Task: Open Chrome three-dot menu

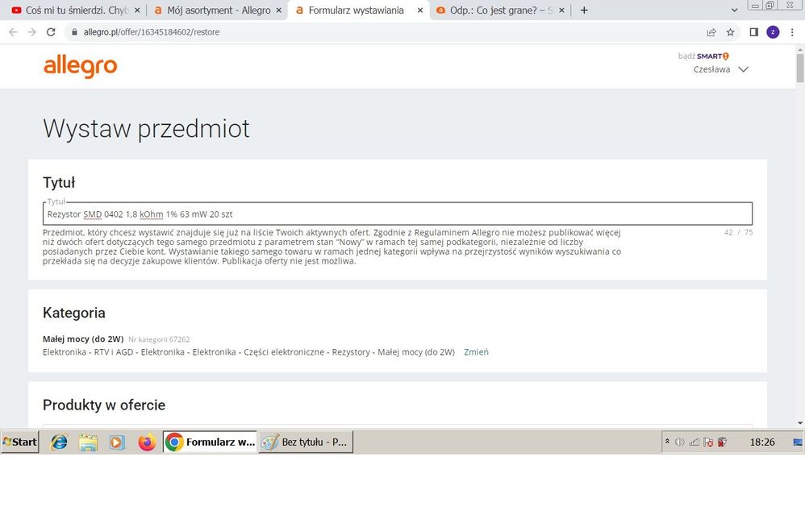Action: (x=792, y=32)
